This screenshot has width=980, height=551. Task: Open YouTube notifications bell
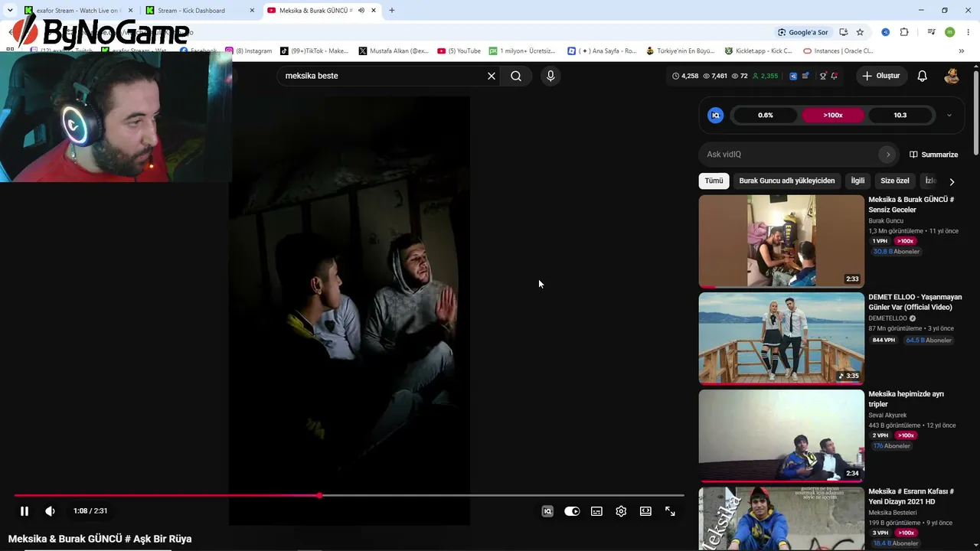[923, 76]
